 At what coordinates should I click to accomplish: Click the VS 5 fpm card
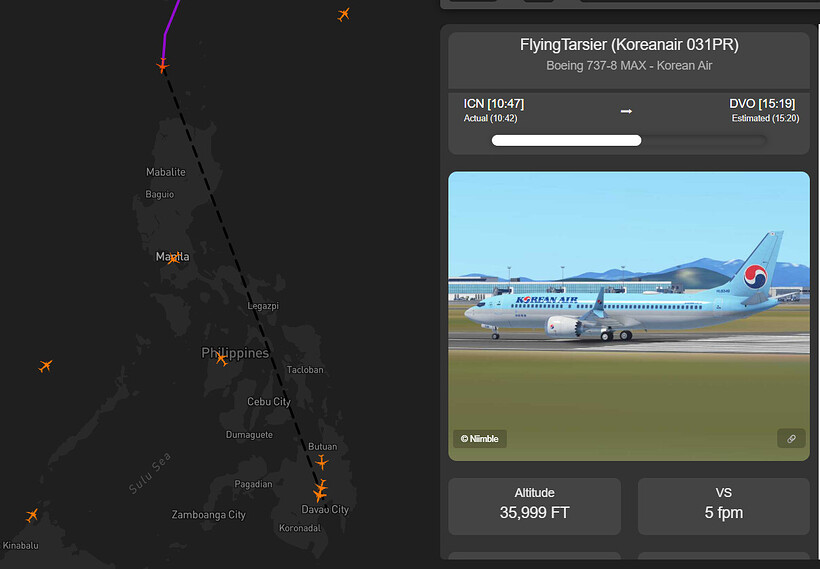[x=723, y=506]
